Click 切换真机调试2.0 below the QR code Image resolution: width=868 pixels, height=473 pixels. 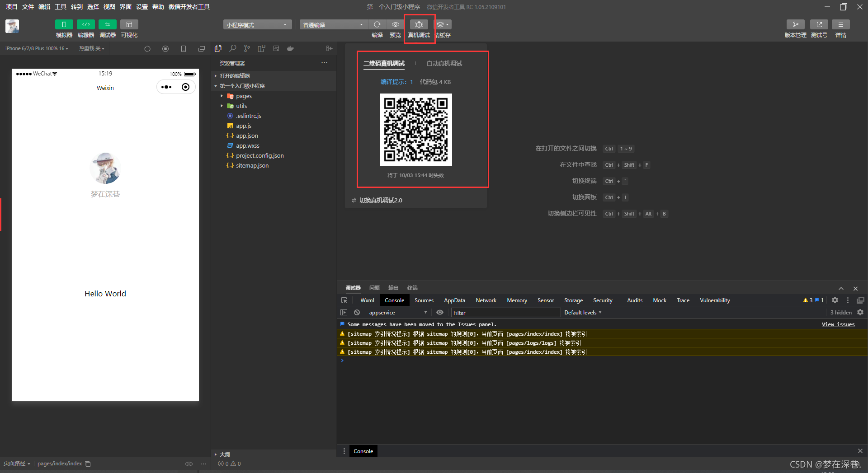377,200
